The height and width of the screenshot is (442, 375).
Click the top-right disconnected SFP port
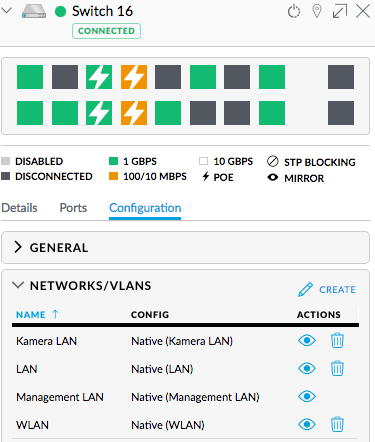click(x=341, y=77)
